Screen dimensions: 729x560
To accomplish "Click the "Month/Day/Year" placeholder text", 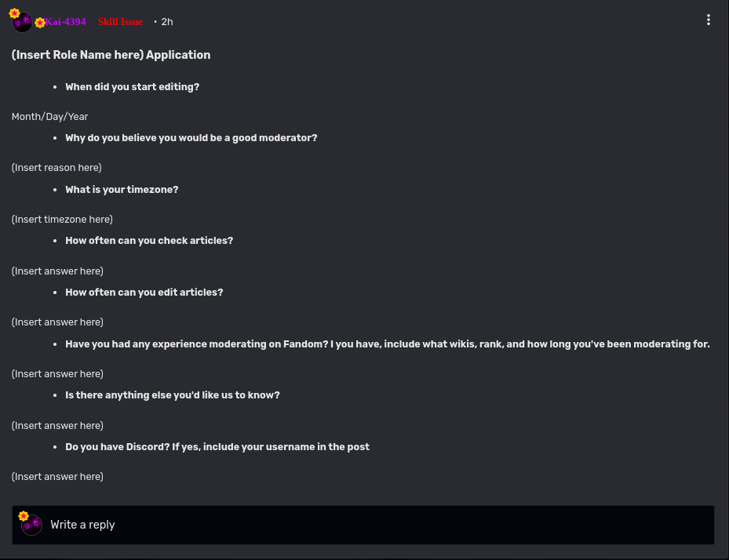I will tap(49, 117).
